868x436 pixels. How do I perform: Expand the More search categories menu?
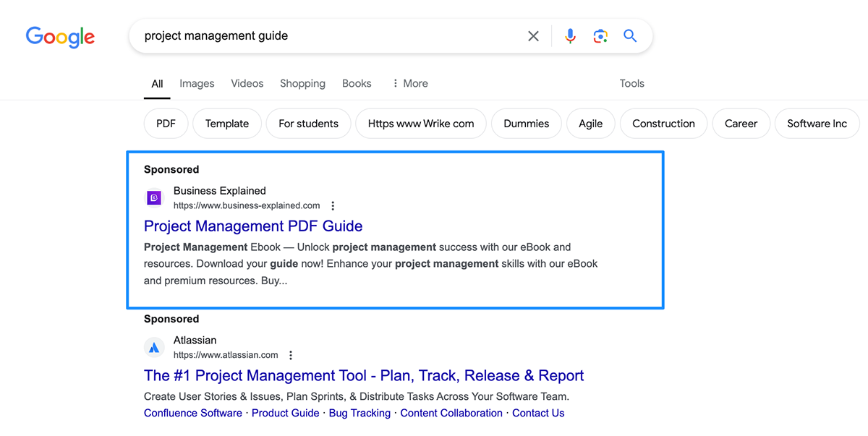[409, 83]
